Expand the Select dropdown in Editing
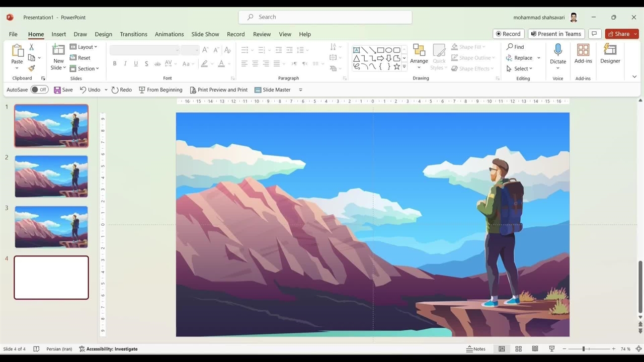 pos(520,68)
